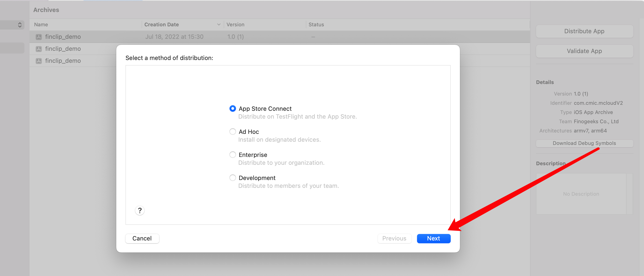
Task: Click the app archive icon beside first finclip_demo
Action: click(x=39, y=36)
